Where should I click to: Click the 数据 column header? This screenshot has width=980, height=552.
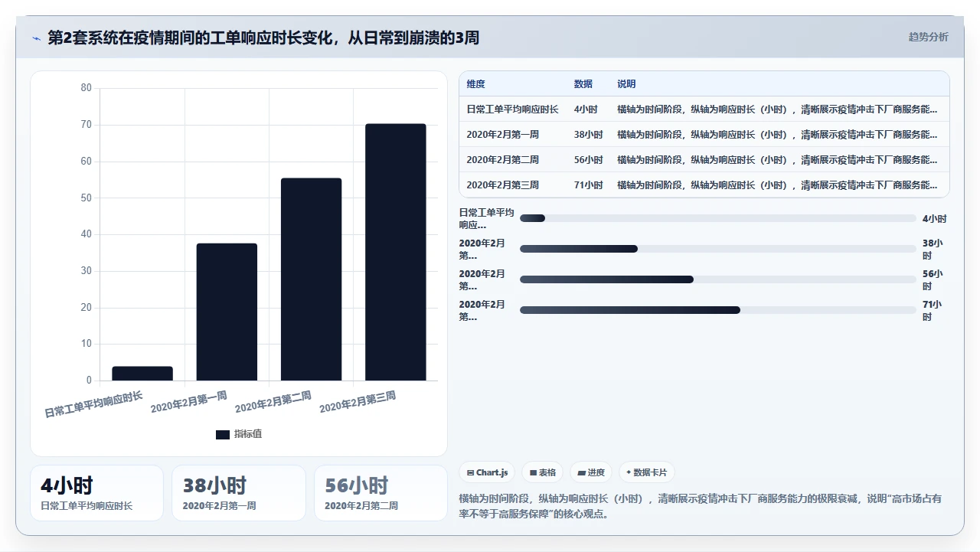click(x=583, y=84)
